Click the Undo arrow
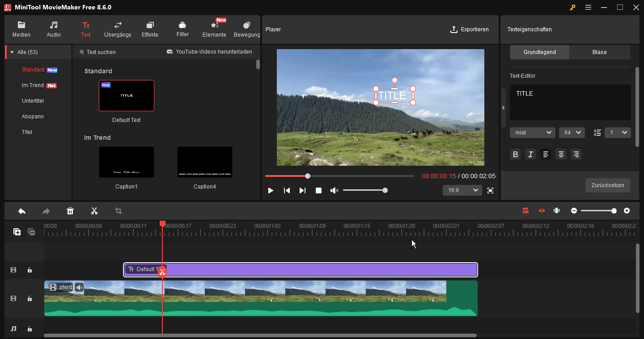 point(21,210)
